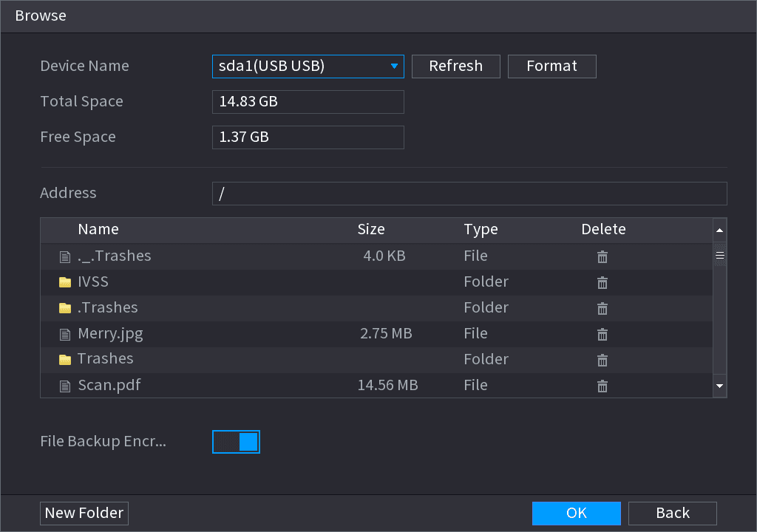Screen dimensions: 757x532
Task: Click the 2.75 MB size value
Action: pos(386,333)
